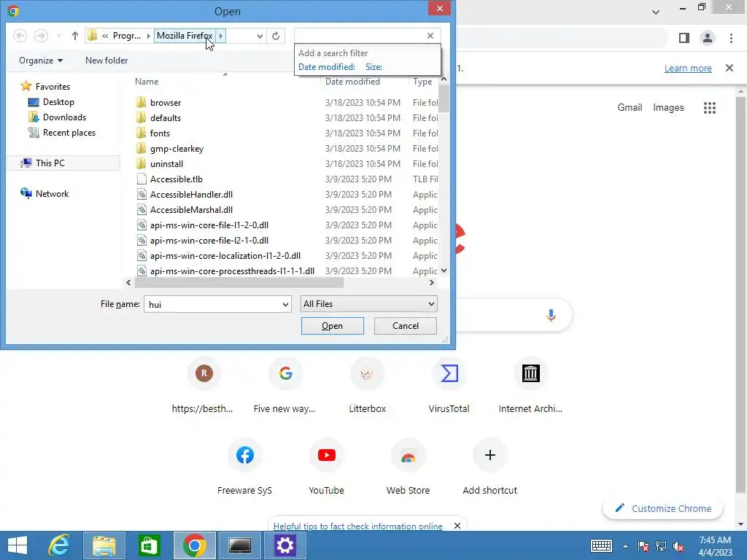Open the Freeware SyS shortcut
This screenshot has width=747, height=560.
tap(244, 467)
